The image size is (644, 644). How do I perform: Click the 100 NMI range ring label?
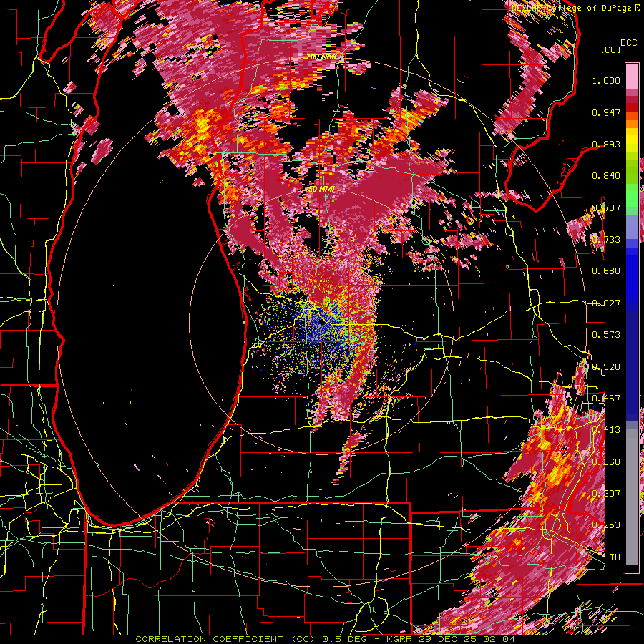click(321, 57)
